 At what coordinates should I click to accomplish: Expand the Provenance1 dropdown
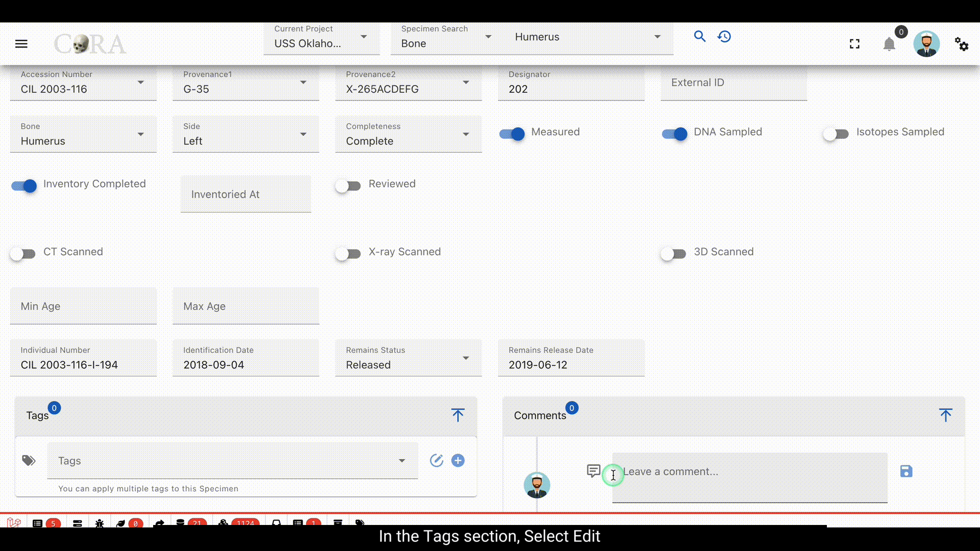coord(246,83)
